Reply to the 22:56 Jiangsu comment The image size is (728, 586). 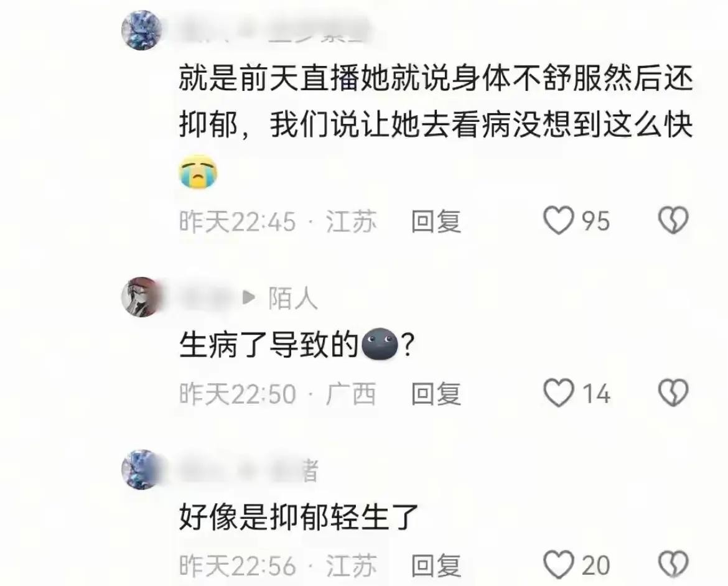click(x=436, y=566)
